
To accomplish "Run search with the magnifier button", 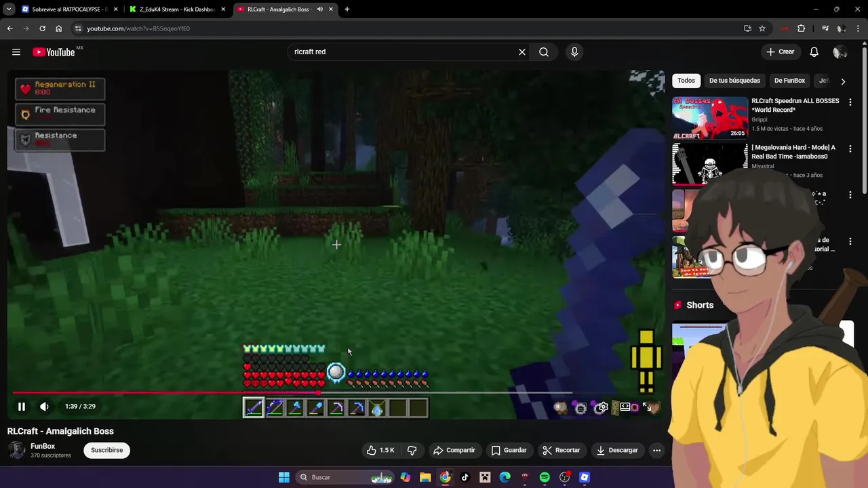I will coord(544,52).
